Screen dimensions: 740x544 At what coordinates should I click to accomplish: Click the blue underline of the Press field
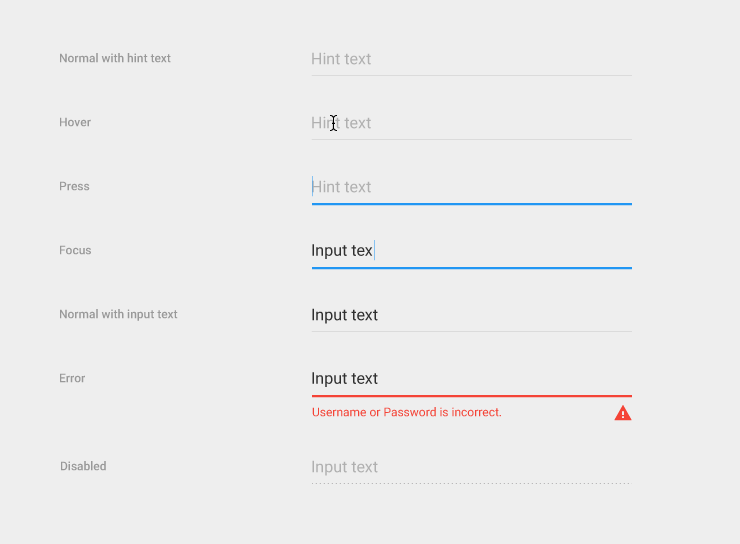coord(471,204)
